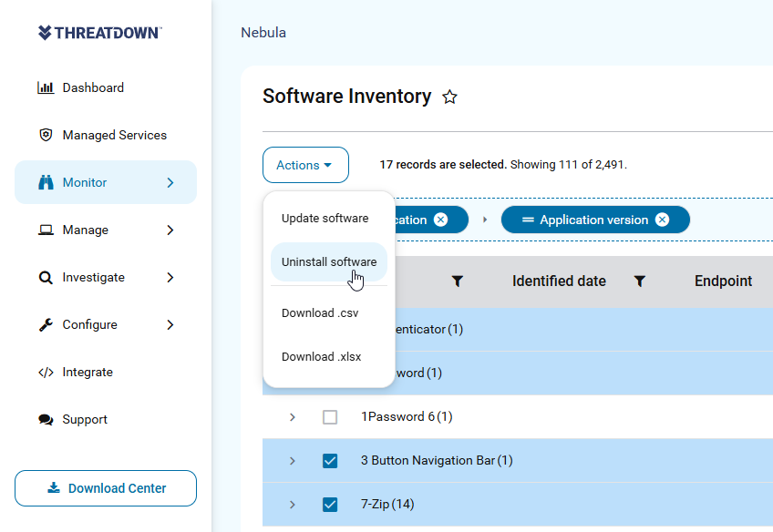Click the Application version group chip
Screen dimensions: 773x532
(595, 220)
